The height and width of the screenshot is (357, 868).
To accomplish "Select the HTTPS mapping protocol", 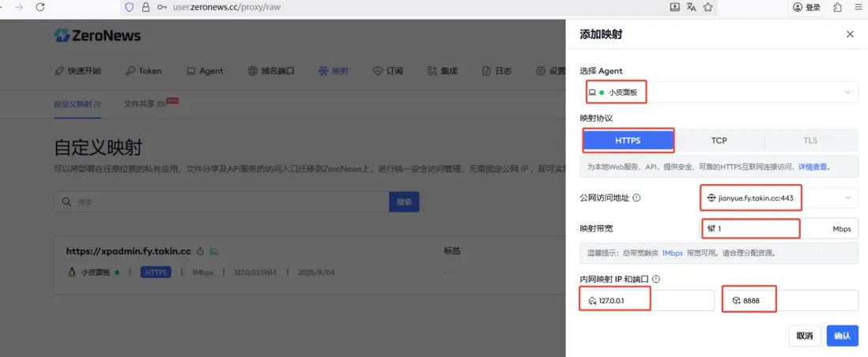I will point(628,141).
